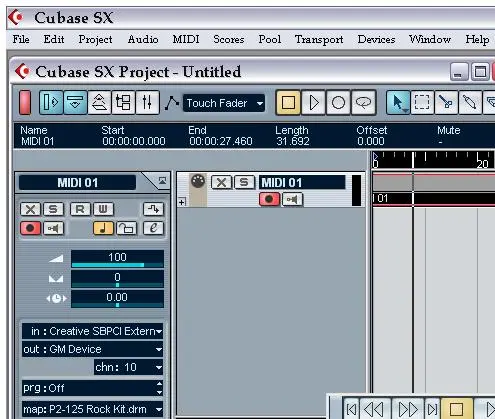This screenshot has width=495, height=419.
Task: Toggle Write automation in the Inspector
Action: click(x=103, y=209)
